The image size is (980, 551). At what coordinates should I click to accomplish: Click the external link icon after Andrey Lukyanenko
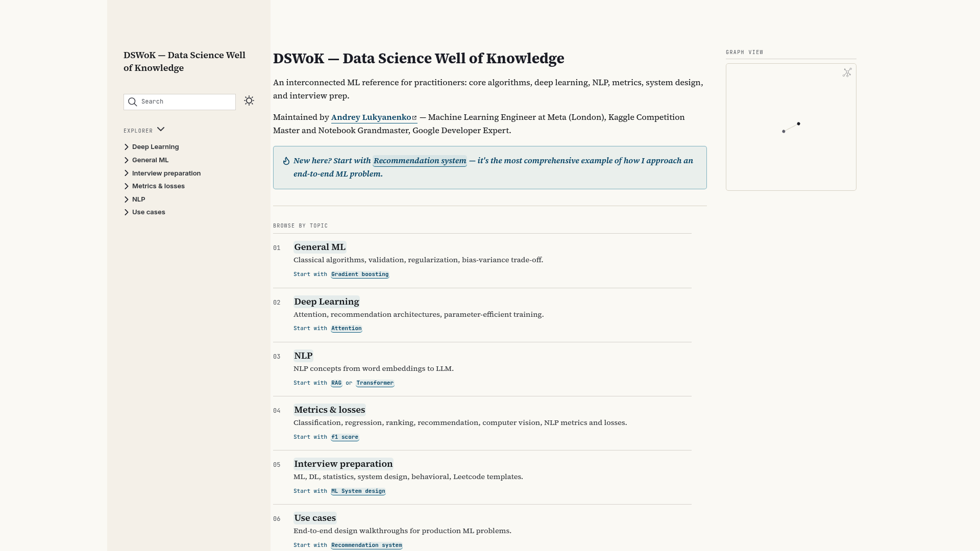coord(414,118)
